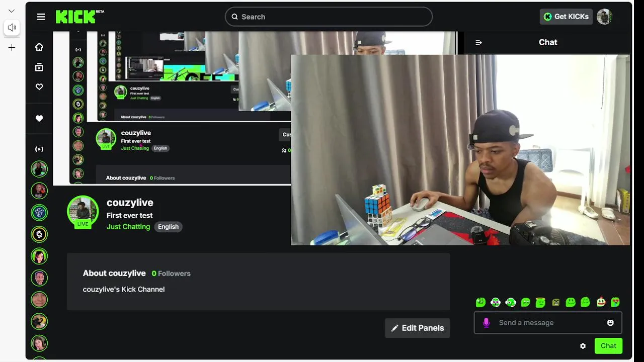Go to Home via sidebar house icon
This screenshot has width=644, height=362.
click(39, 47)
